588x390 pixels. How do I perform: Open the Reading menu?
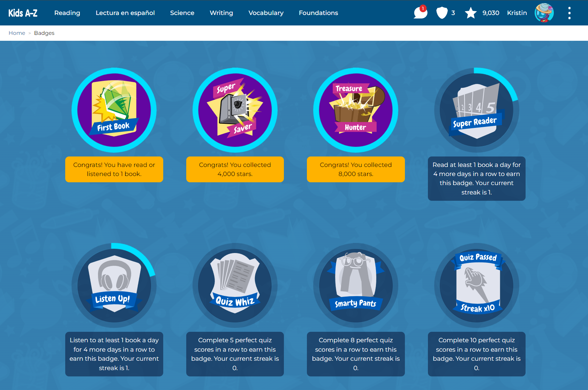click(67, 13)
